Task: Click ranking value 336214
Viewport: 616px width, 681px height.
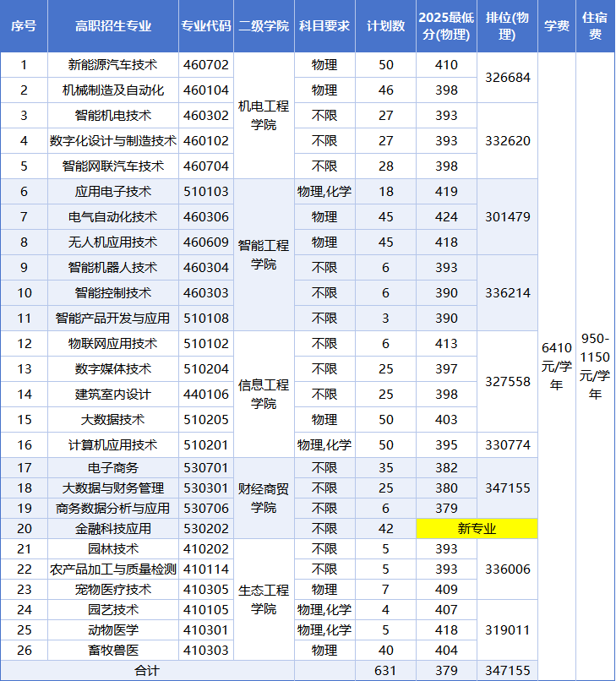Action: 507,292
